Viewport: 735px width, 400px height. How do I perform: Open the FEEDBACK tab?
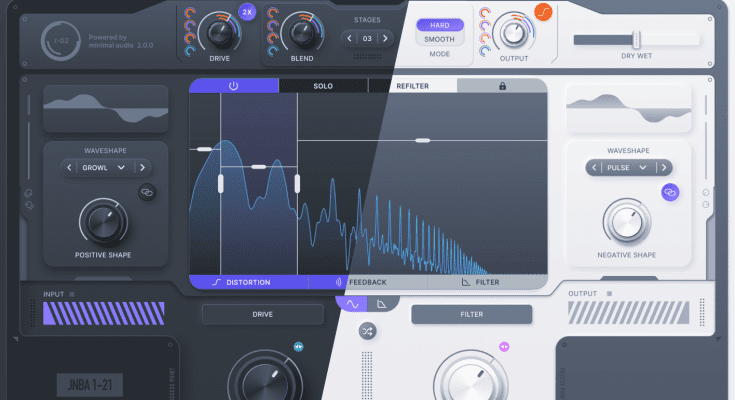point(367,282)
